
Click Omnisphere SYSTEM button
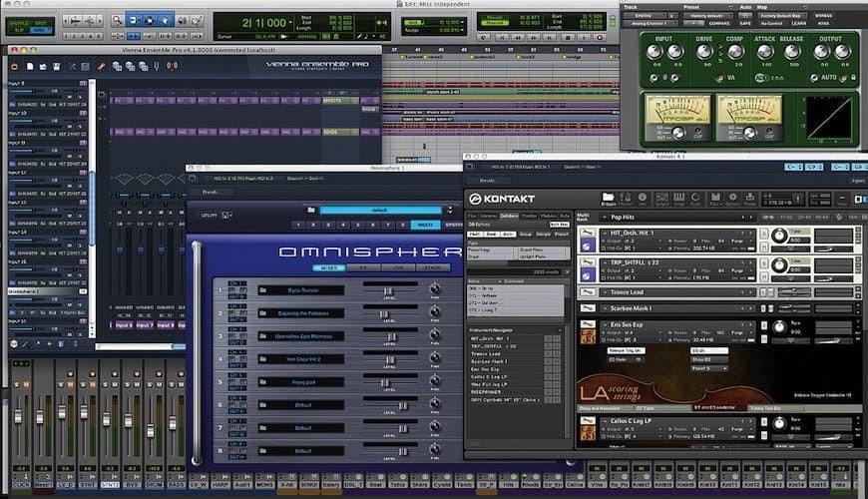[x=454, y=225]
